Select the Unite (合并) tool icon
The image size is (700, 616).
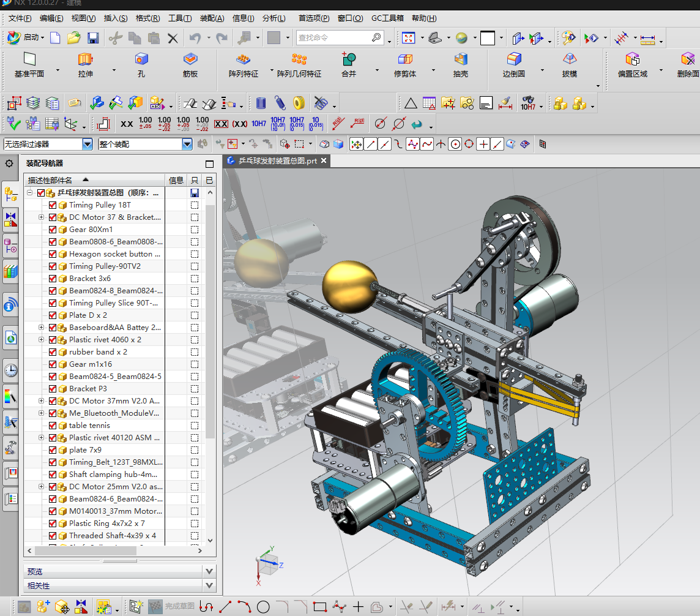[x=349, y=59]
